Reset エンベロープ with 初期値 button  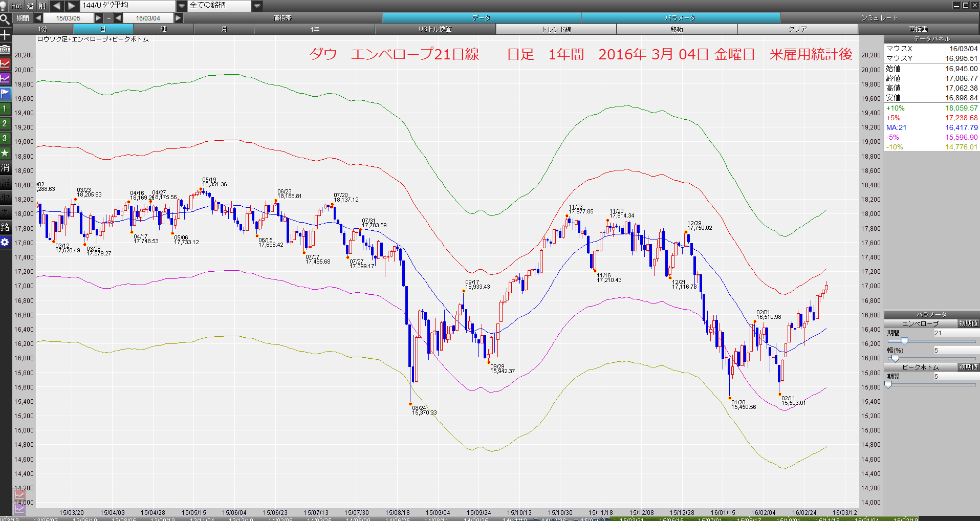click(968, 323)
